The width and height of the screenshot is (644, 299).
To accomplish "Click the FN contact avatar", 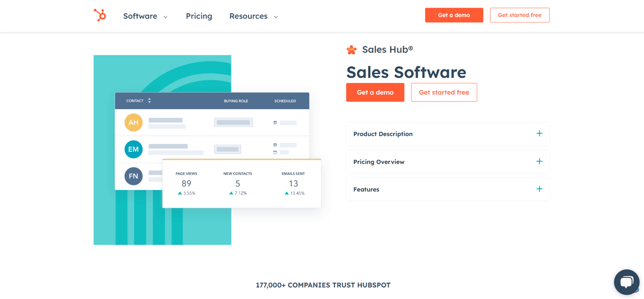I will click(x=133, y=176).
